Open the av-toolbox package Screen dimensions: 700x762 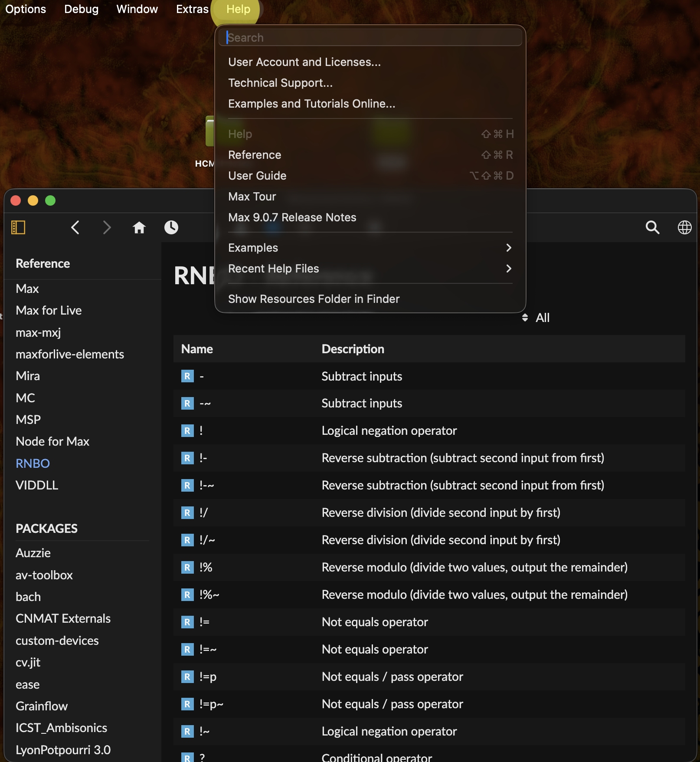(44, 575)
